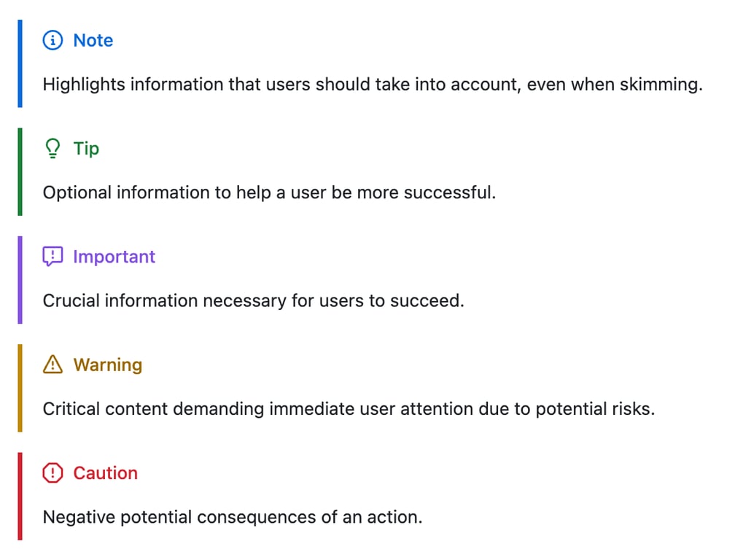Click the red Caution heading label
Viewport: 743px width, 560px height.
(x=106, y=472)
